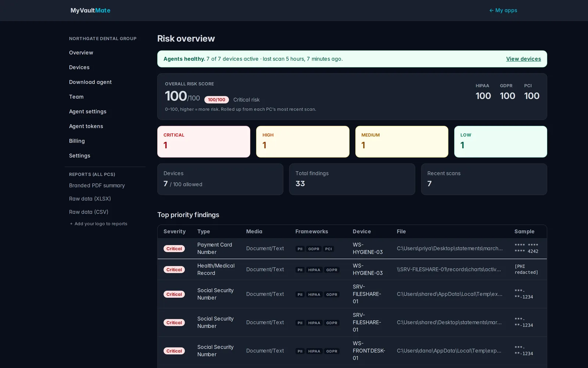Click the priya Desktop statements file path
The width and height of the screenshot is (588, 368).
coord(450,248)
